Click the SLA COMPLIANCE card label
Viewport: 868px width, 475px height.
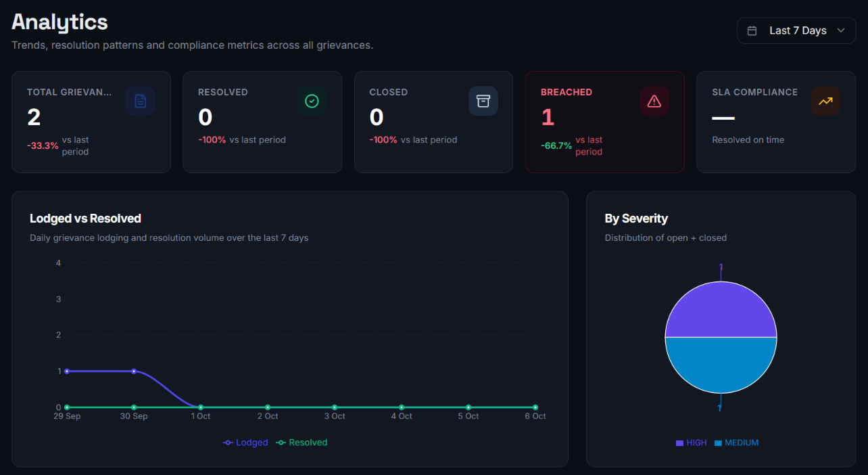click(x=754, y=92)
